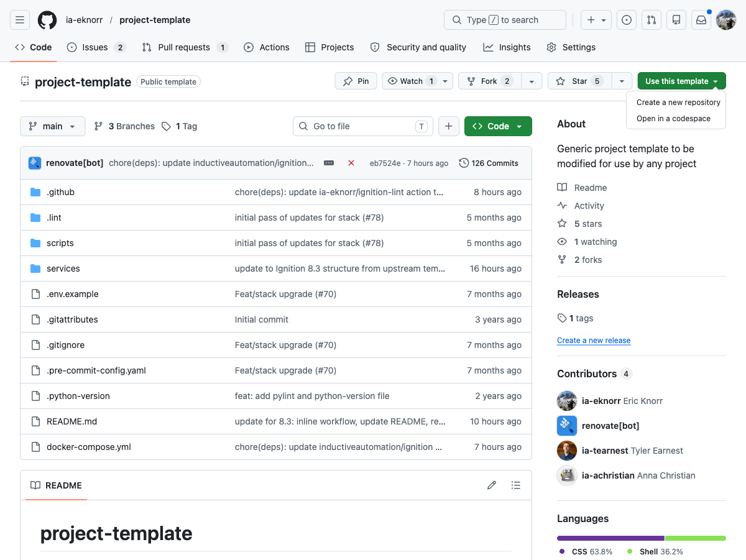
Task: View the 1 Tag link
Action: point(179,126)
